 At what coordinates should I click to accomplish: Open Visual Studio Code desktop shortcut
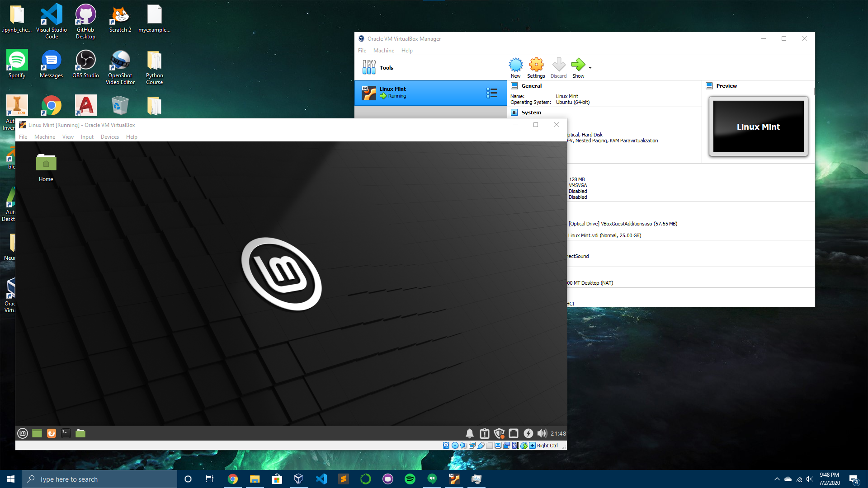[52, 21]
